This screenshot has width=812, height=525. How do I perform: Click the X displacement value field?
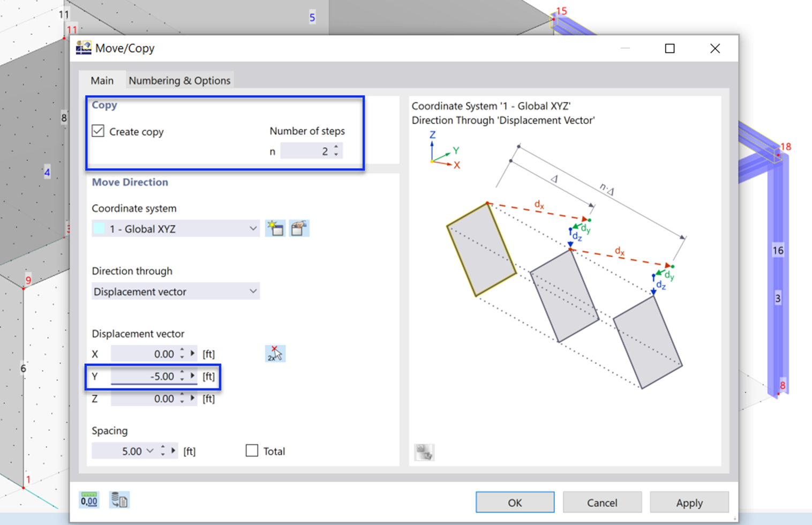[144, 354]
